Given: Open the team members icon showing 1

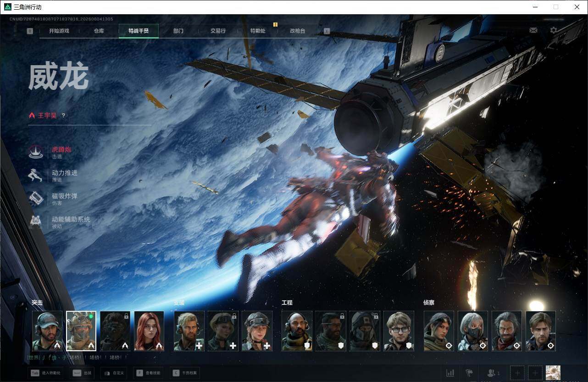Looking at the screenshot, I should click(493, 373).
